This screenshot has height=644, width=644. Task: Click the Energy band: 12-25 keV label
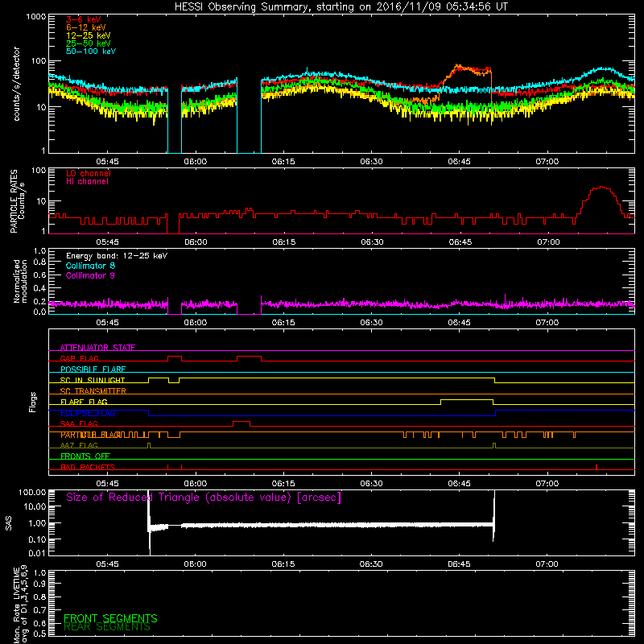(x=117, y=256)
